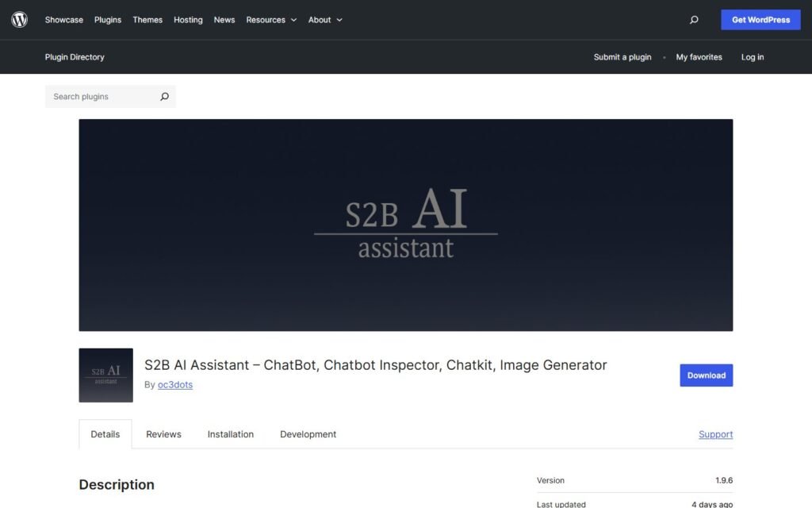812x508 pixels.
Task: Click the Download button
Action: coord(707,375)
